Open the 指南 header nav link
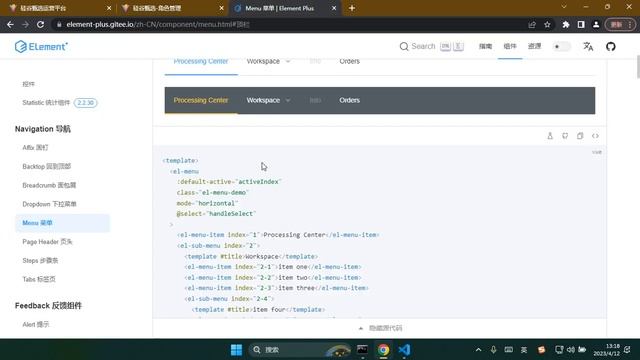This screenshot has width=640, height=360. coord(485,46)
